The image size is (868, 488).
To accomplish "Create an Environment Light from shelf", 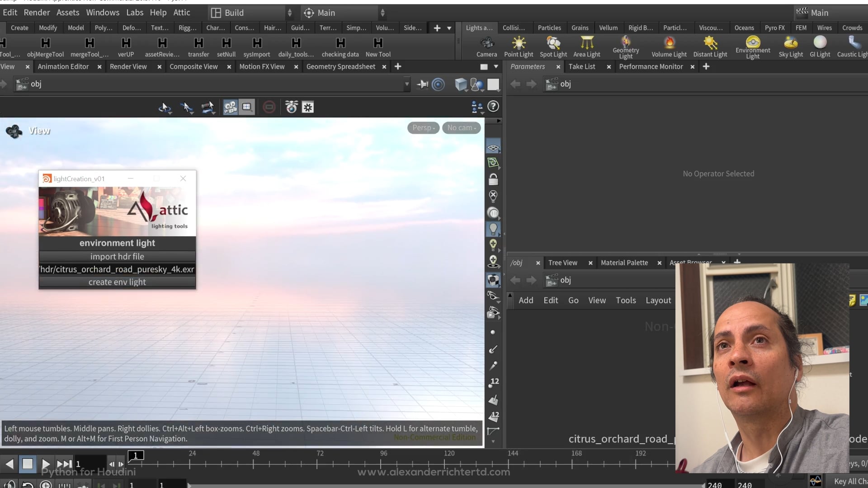I will pos(753,47).
